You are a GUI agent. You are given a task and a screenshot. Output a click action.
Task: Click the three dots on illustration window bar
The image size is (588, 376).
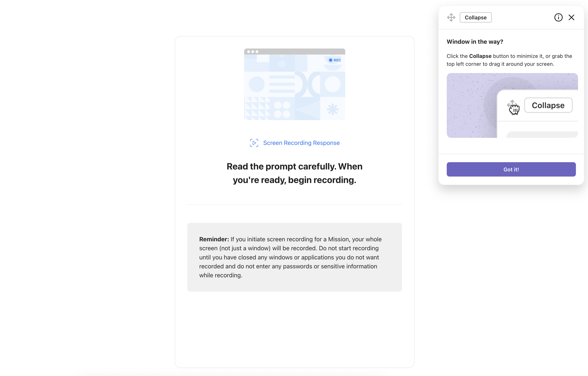tap(253, 52)
